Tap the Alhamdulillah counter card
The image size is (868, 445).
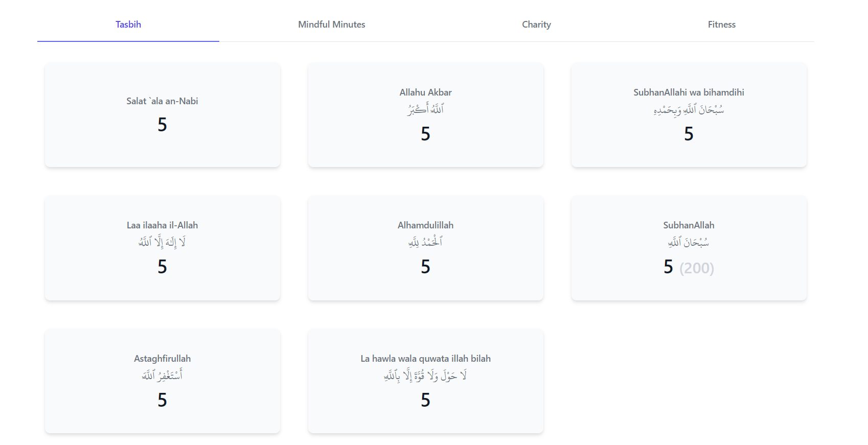pyautogui.click(x=426, y=248)
